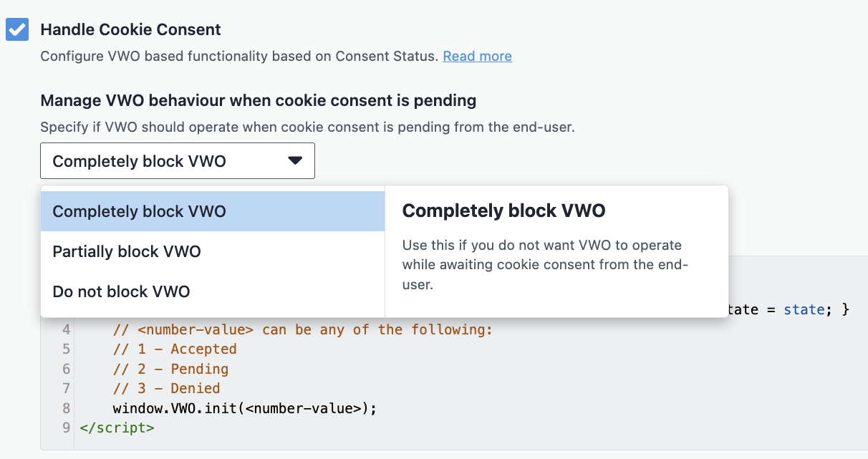
Task: Click line number 8 in the gutter
Action: [65, 407]
